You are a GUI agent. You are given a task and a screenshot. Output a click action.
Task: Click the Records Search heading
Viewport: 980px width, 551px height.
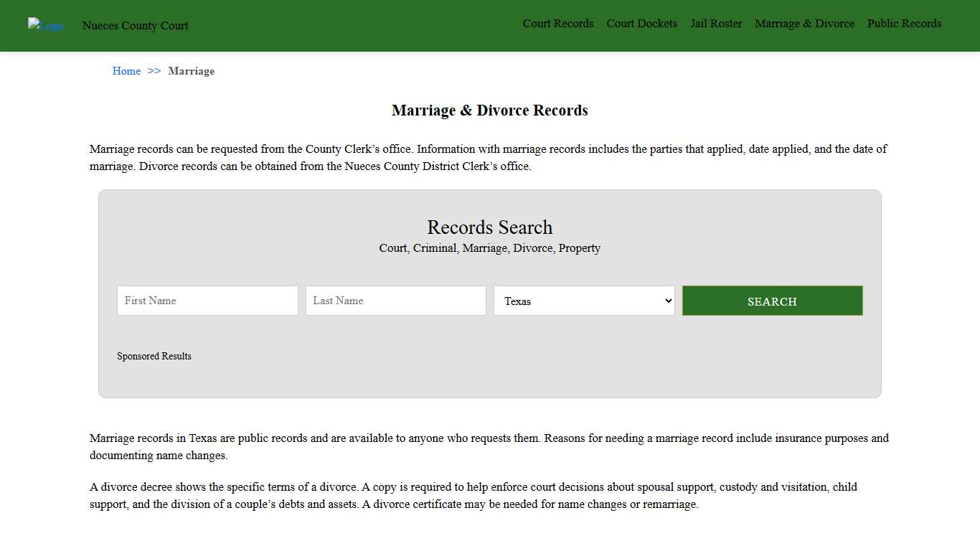(x=490, y=227)
